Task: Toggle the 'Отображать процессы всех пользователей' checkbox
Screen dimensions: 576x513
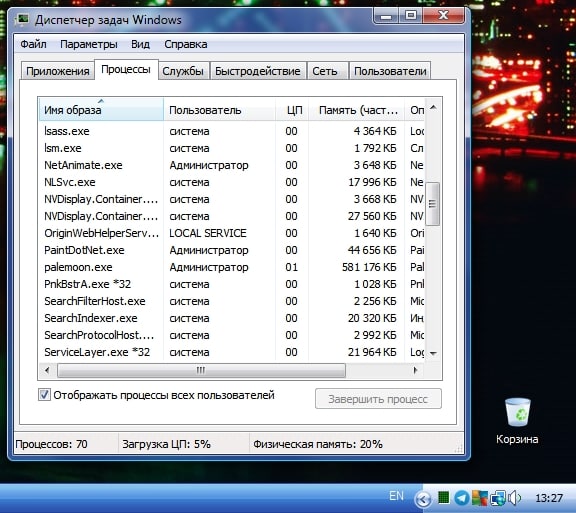Action: click(44, 395)
